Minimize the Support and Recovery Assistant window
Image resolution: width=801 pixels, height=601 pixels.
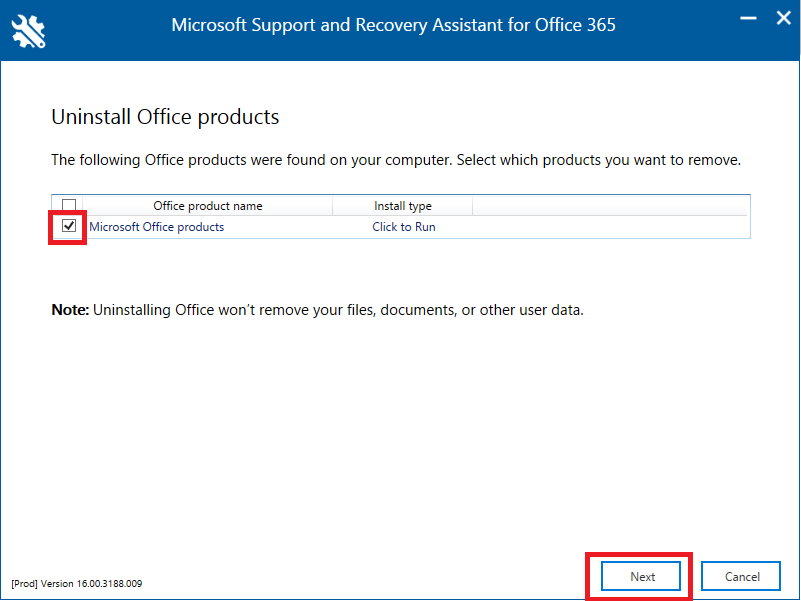748,18
